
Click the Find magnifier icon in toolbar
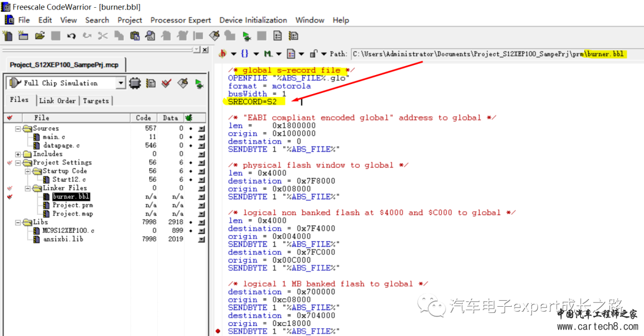pos(150,36)
